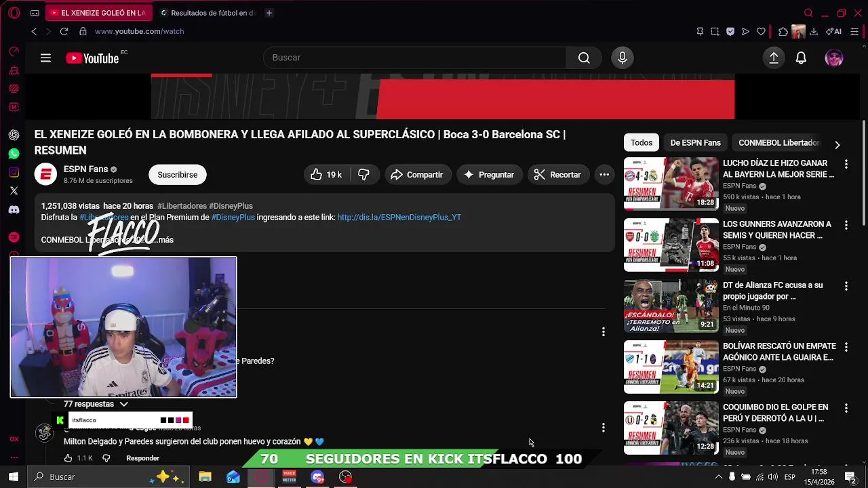Open options for LUCHO DÍAZ video
Screen dimensions: 868x488
[x=846, y=164]
